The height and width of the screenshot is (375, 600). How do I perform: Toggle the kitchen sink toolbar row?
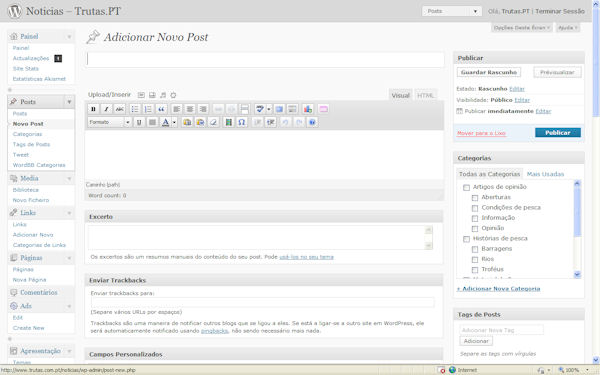pyautogui.click(x=292, y=109)
